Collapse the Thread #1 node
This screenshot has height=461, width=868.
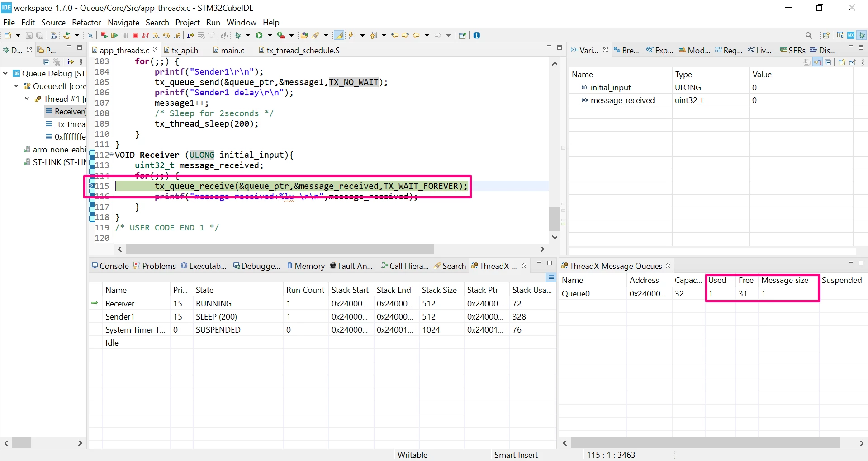(27, 99)
